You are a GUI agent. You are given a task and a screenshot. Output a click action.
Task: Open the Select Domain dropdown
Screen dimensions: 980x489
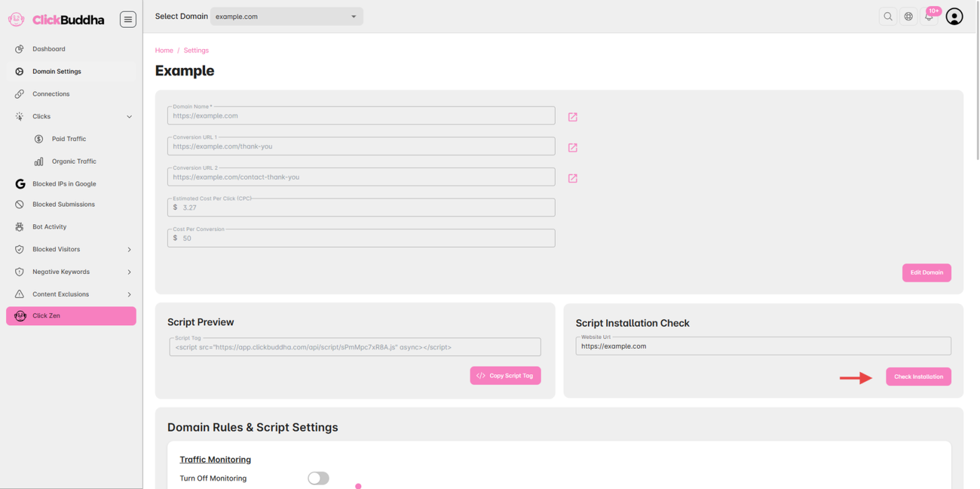(x=286, y=16)
